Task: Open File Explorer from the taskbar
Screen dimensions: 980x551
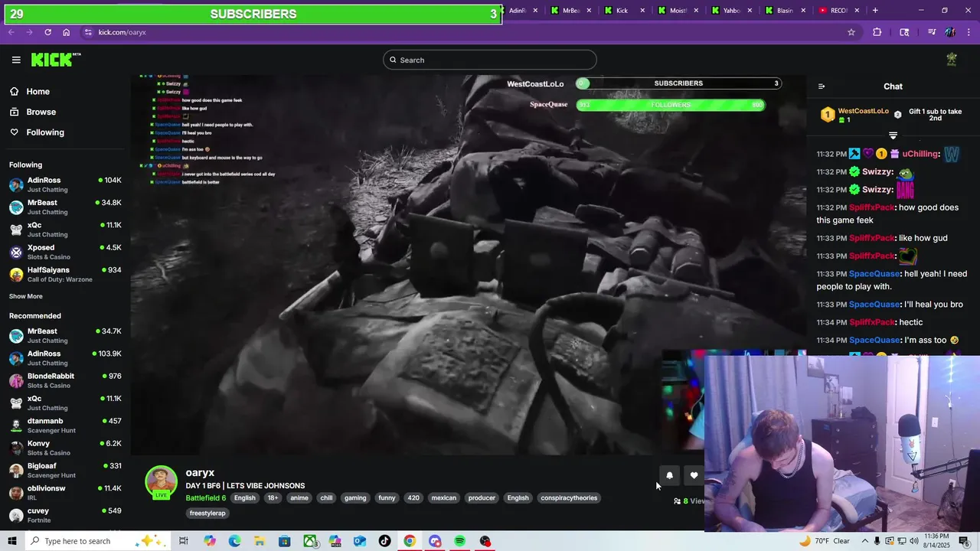Action: [260, 541]
